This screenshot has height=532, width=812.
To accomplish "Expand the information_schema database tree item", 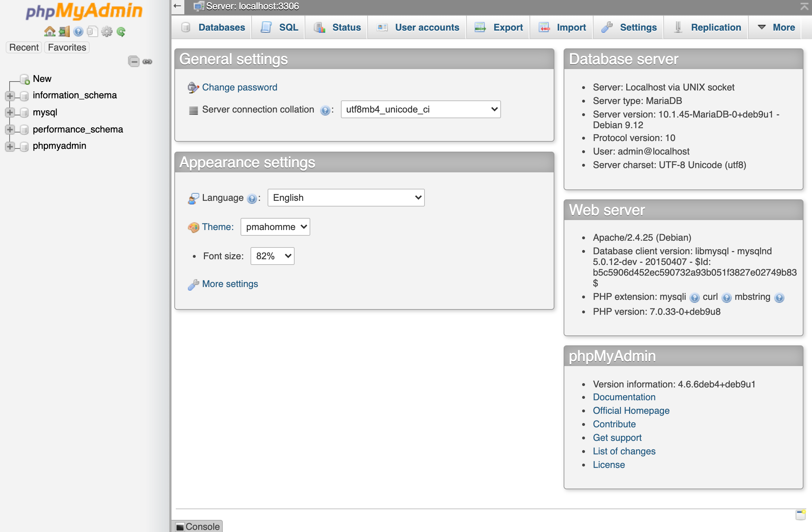I will (x=11, y=95).
